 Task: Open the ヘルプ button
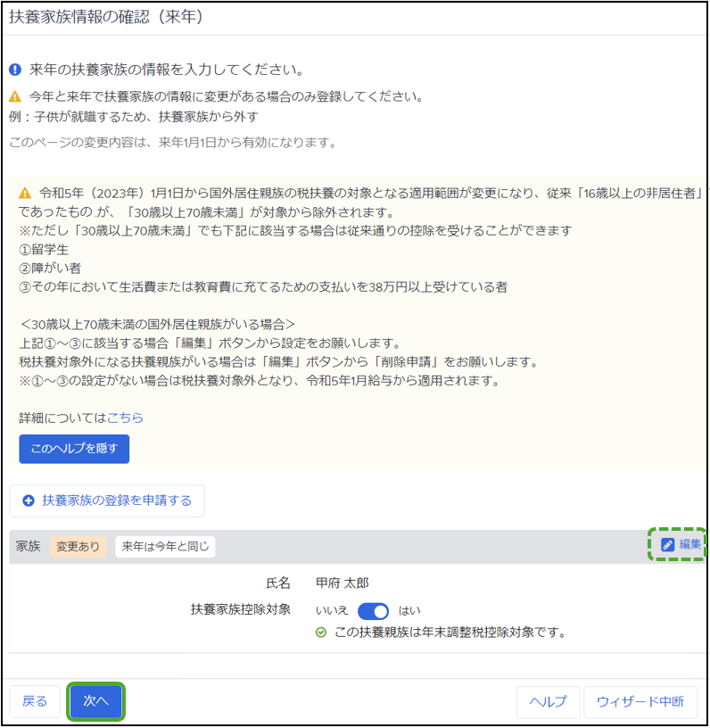click(x=548, y=701)
